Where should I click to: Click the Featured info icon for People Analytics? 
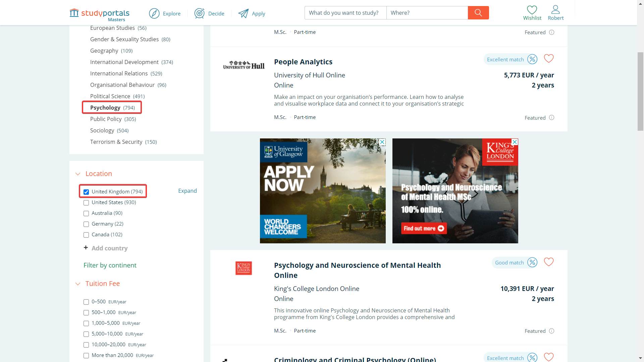(x=551, y=118)
